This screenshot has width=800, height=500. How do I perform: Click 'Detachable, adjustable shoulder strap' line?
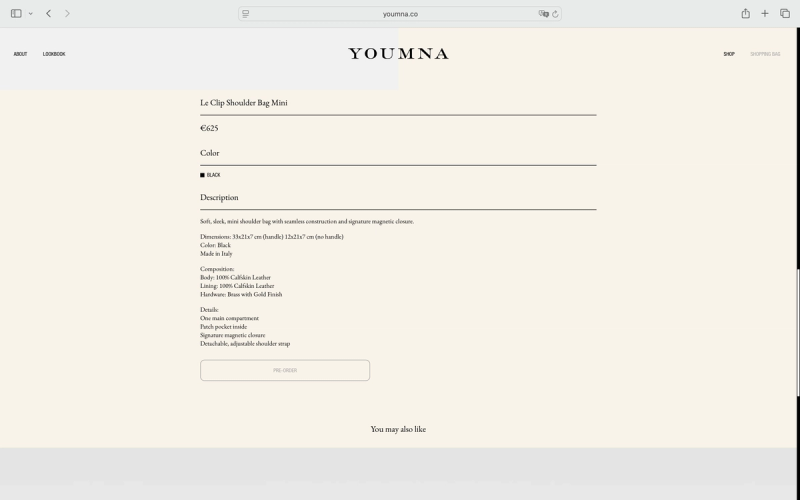click(245, 344)
